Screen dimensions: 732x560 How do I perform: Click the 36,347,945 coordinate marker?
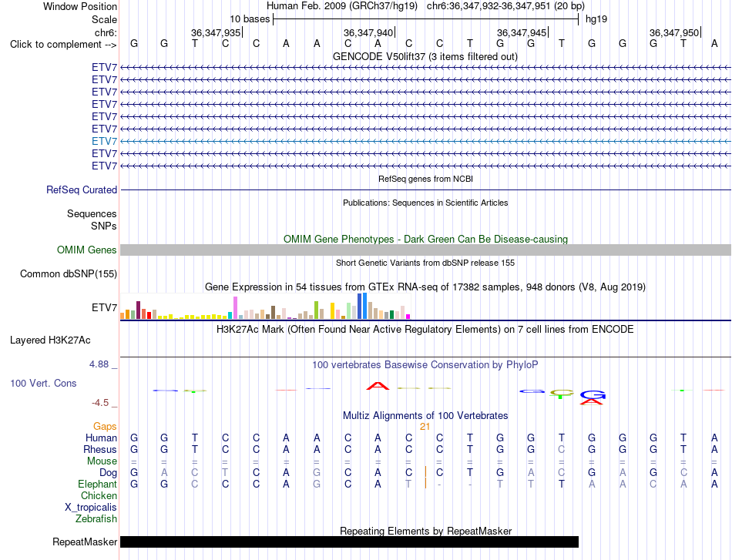point(522,32)
